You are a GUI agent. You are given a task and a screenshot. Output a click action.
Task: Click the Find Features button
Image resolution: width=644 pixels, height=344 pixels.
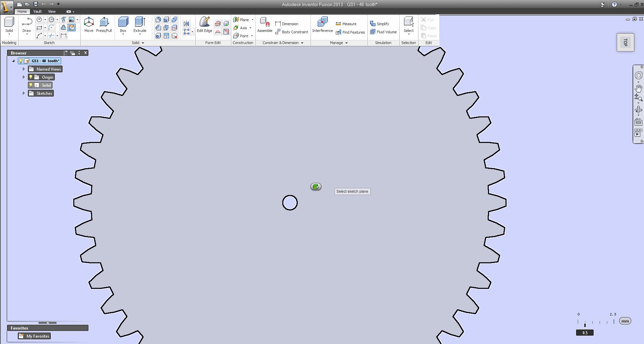click(350, 32)
